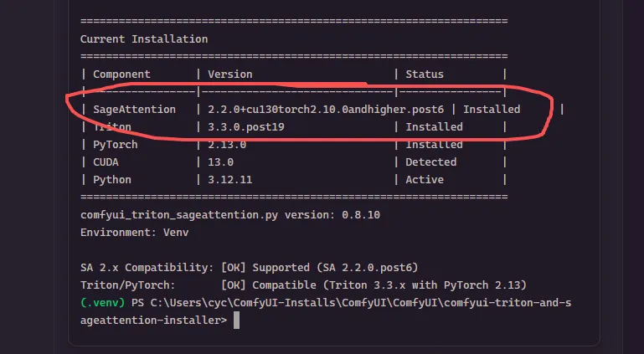Click the green (.venv) environment indicator
The image size is (644, 354).
click(103, 303)
